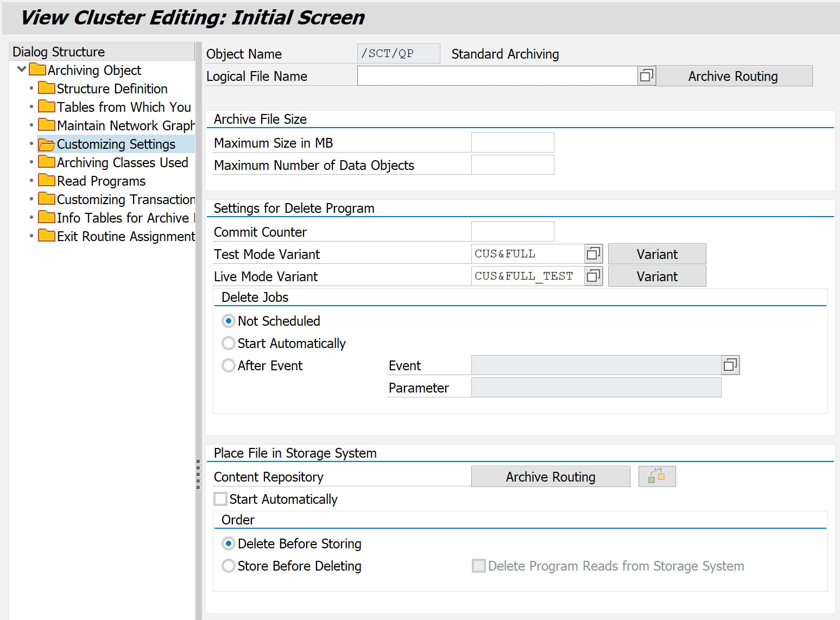Viewport: 840px width, 620px height.
Task: Click the content repository assignment icon
Action: click(656, 477)
